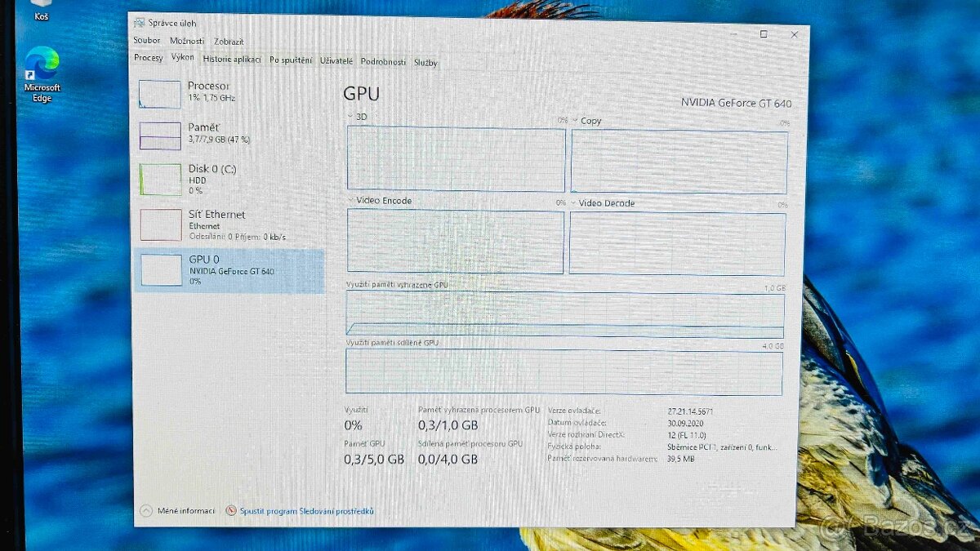Open Microsoft Edge desktop shortcut
This screenshot has width=980, height=551.
[42, 73]
